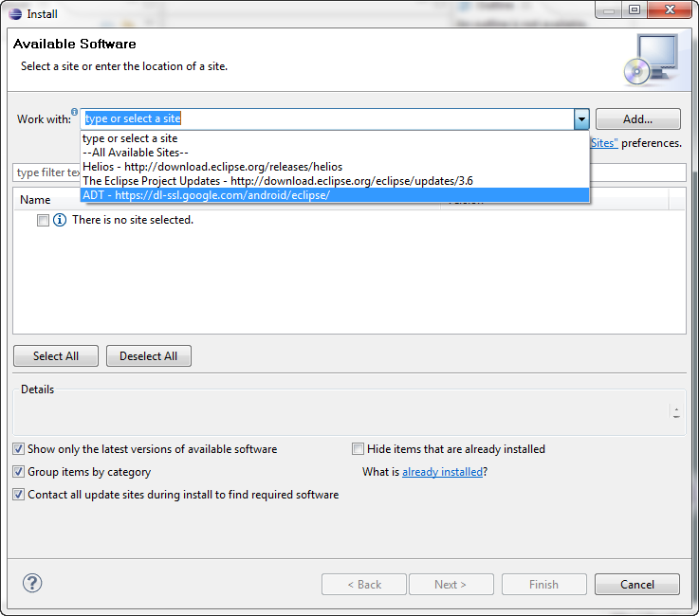Click the info icon beside no site selected
The image size is (699, 616).
pos(60,220)
